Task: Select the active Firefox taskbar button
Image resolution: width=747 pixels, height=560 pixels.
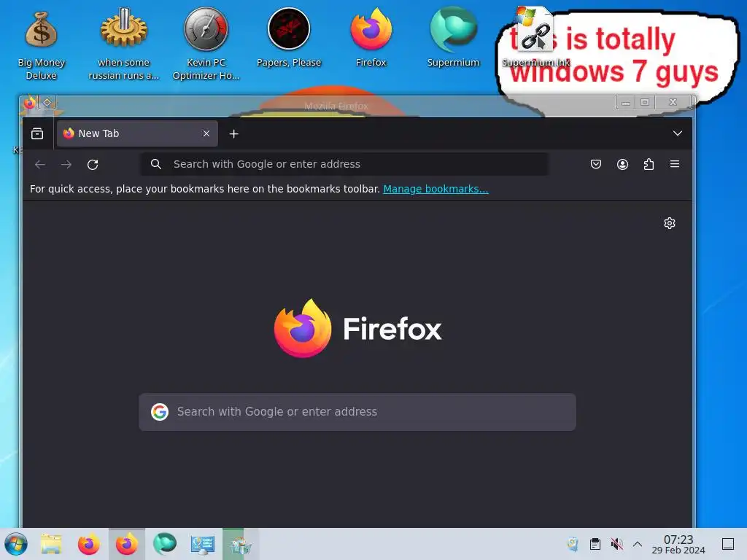Action: pos(127,544)
